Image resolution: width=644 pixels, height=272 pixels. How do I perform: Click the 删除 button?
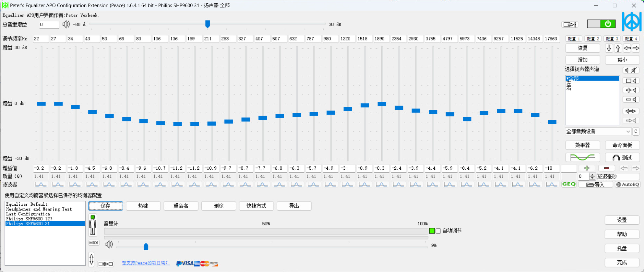218,206
